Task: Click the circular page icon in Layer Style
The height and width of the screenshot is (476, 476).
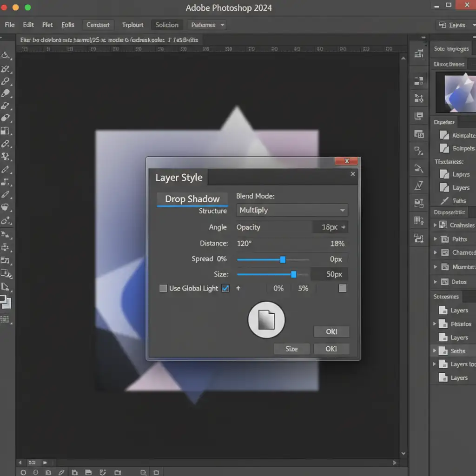Action: pos(266,320)
